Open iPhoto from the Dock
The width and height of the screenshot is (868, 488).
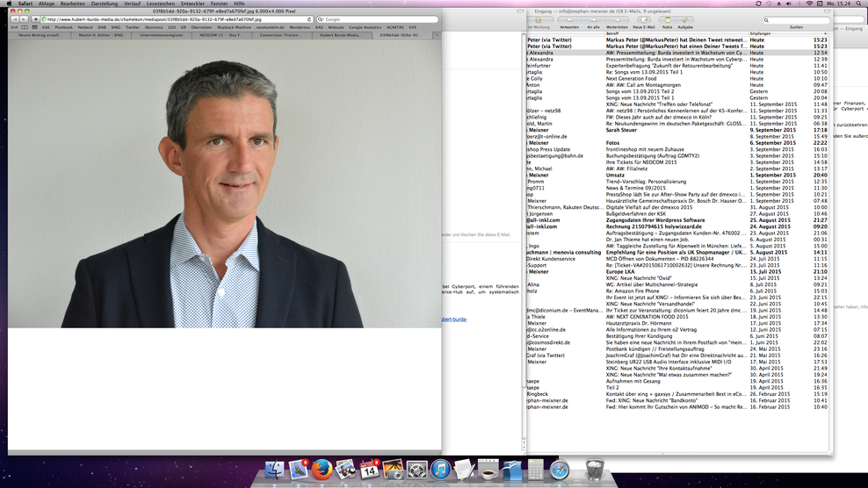346,470
